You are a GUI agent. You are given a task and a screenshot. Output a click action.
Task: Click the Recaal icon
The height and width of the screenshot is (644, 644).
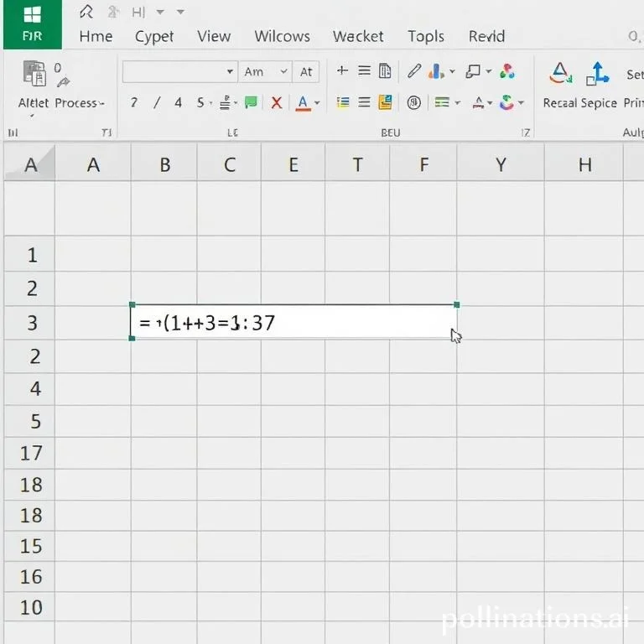(x=560, y=73)
